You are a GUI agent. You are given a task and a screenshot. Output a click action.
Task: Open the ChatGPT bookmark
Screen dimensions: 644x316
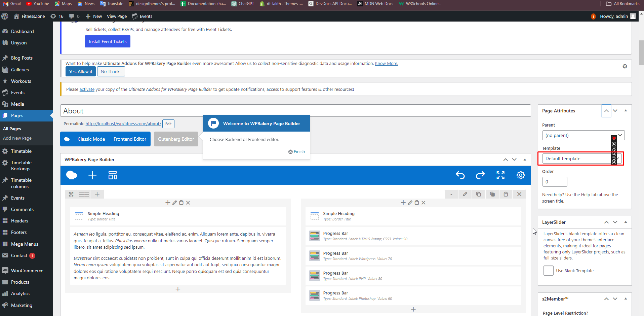coord(243,4)
